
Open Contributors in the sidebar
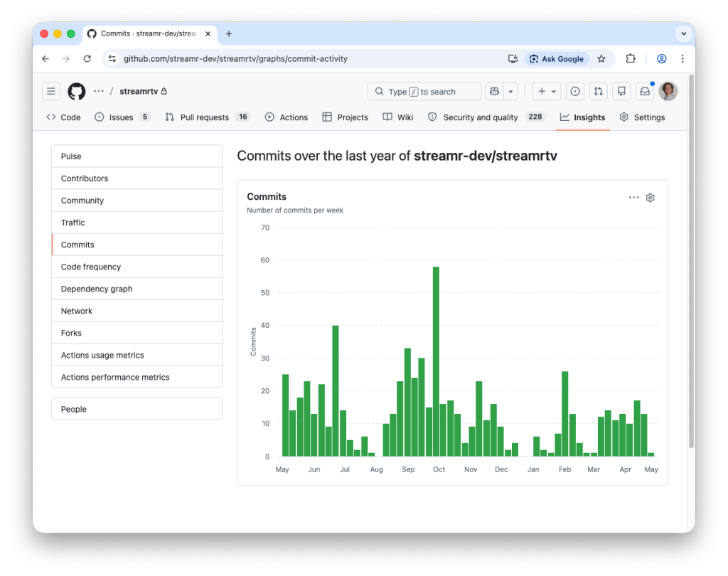[137, 178]
